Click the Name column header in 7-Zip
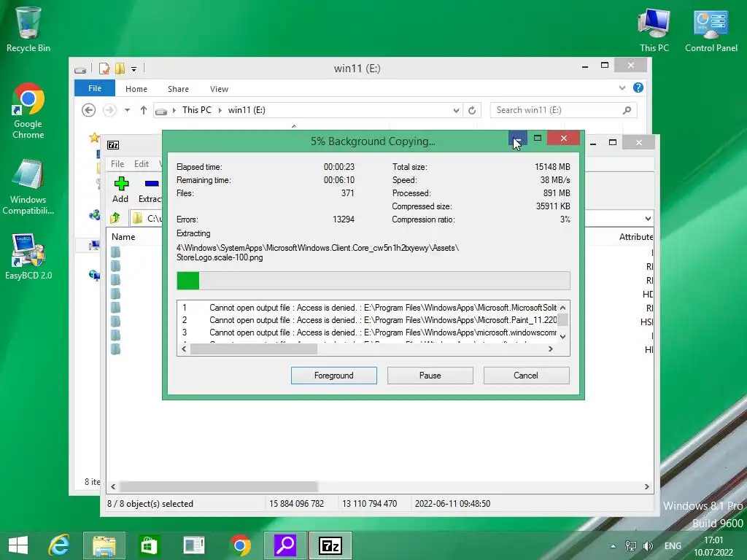This screenshot has height=560, width=747. point(123,237)
